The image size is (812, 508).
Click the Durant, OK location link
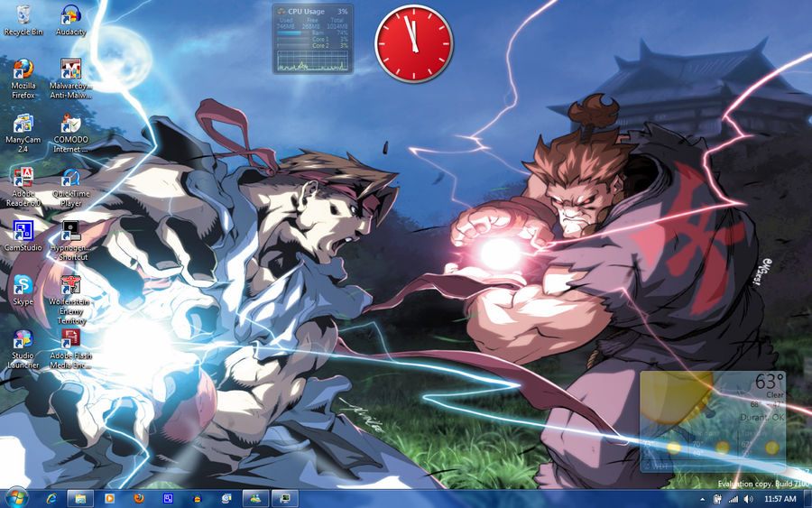761,418
